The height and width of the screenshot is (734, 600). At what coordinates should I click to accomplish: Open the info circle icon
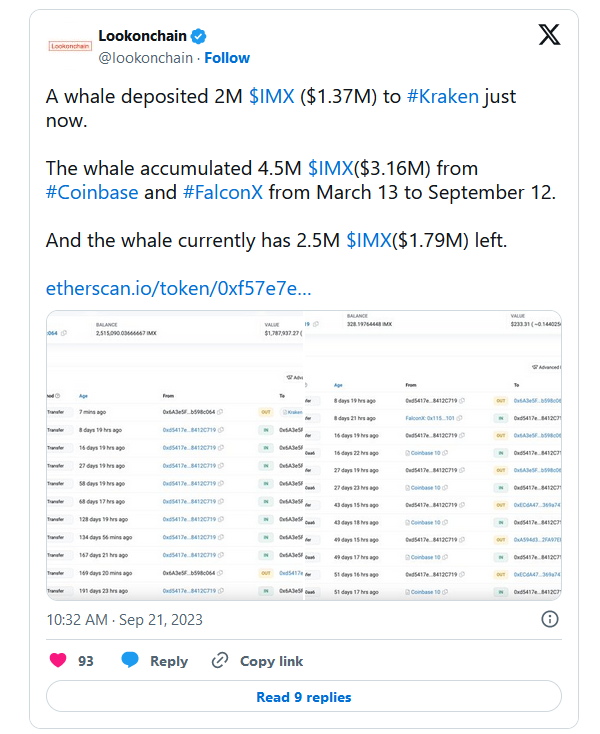pos(549,619)
